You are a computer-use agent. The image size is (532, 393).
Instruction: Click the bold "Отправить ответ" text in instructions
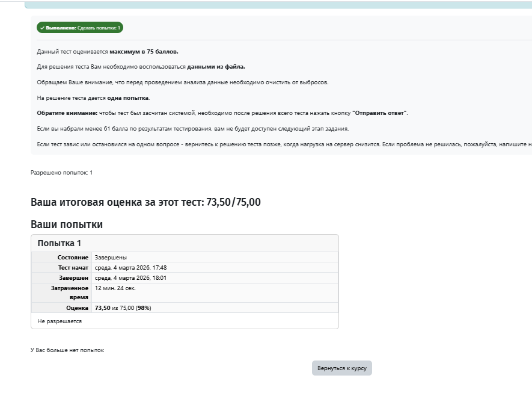pos(380,113)
